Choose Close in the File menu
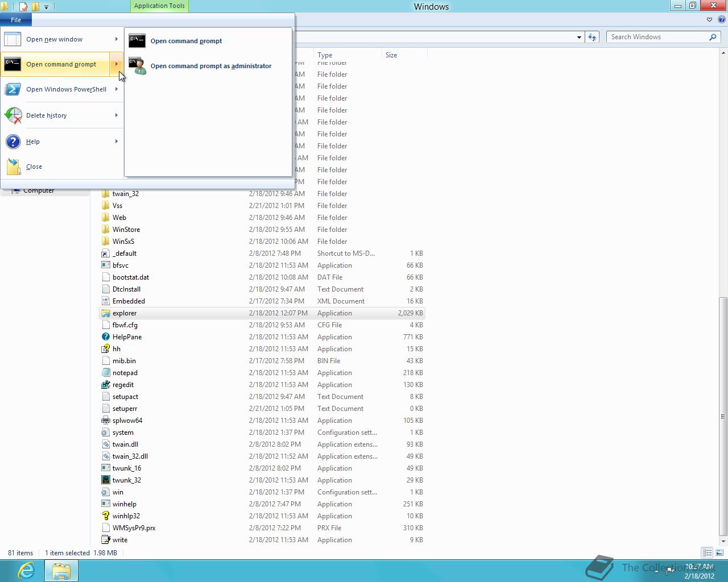 pos(61,167)
